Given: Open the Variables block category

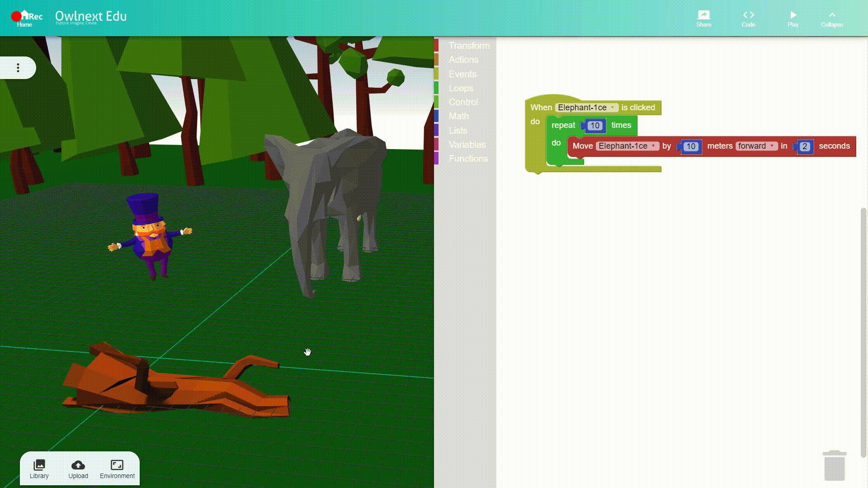Looking at the screenshot, I should pyautogui.click(x=467, y=145).
